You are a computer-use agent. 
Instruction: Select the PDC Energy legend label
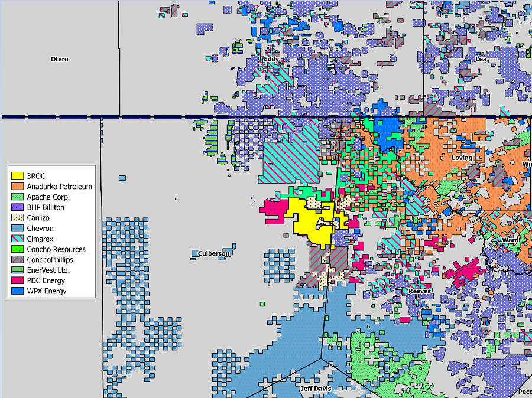(x=46, y=280)
